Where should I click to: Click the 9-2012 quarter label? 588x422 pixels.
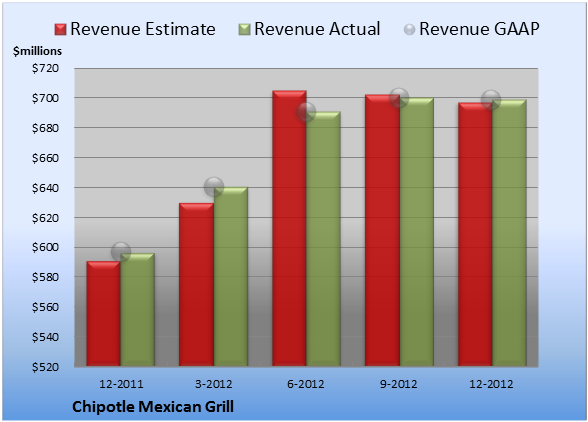399,384
